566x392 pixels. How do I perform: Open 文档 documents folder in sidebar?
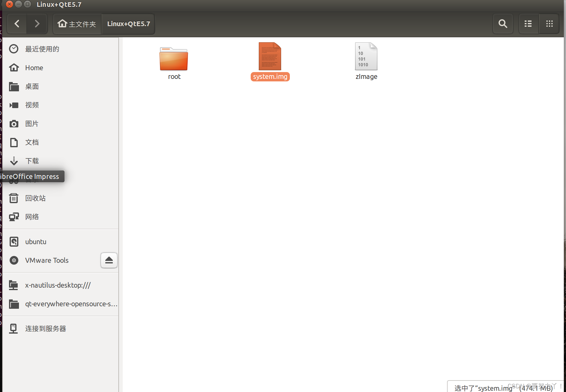pyautogui.click(x=60, y=142)
